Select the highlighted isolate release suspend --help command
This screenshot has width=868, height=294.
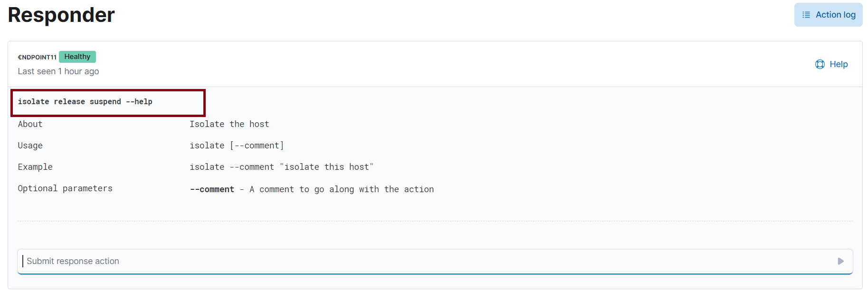pyautogui.click(x=86, y=101)
